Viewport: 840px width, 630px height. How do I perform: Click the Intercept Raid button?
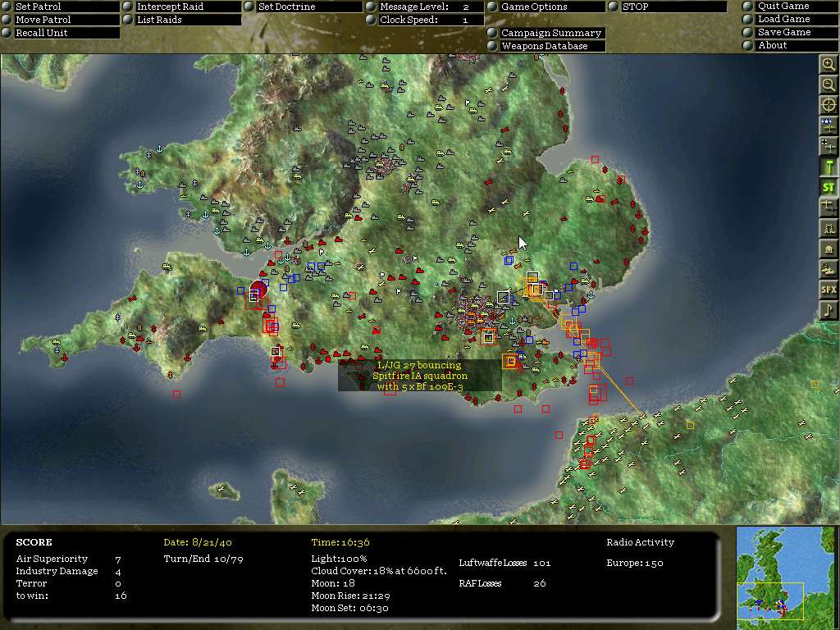pos(188,7)
